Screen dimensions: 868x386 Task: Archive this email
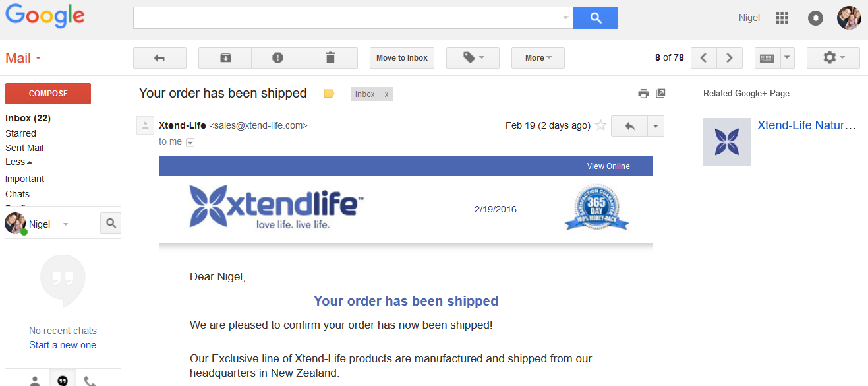point(225,58)
